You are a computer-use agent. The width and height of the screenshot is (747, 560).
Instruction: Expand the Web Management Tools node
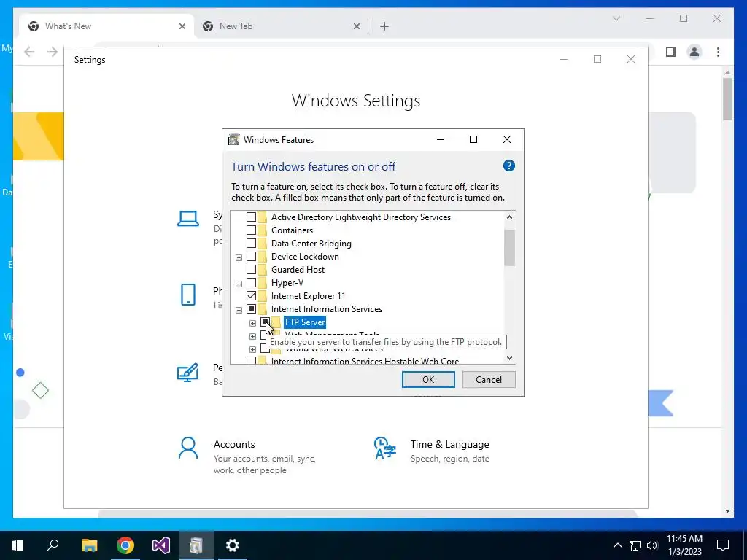point(252,336)
